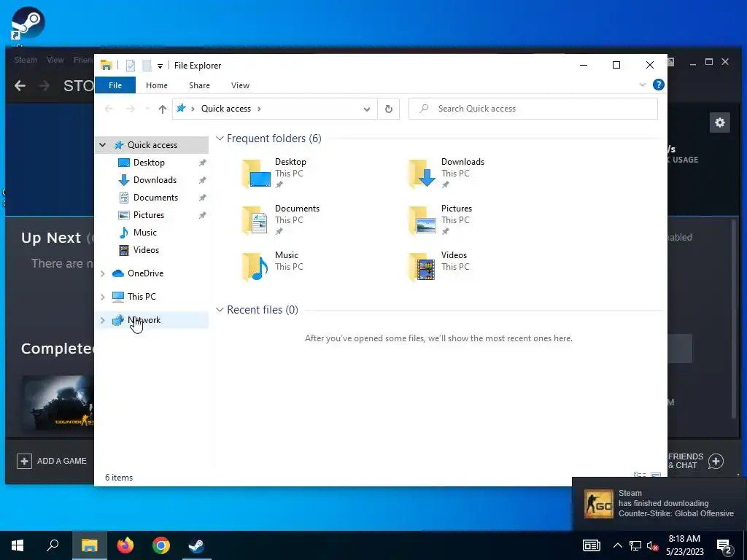Click ADD A GAME in Steam
The height and width of the screenshot is (560, 747).
pos(52,461)
